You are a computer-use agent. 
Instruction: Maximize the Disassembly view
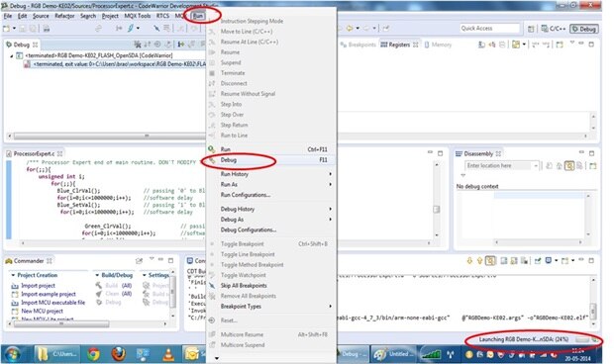pos(591,153)
